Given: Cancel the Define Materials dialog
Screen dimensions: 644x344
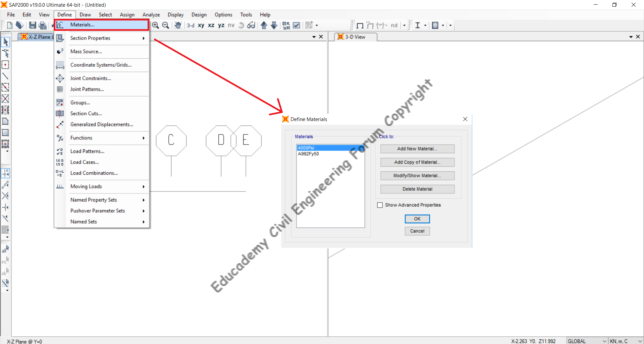Looking at the screenshot, I should tap(417, 231).
